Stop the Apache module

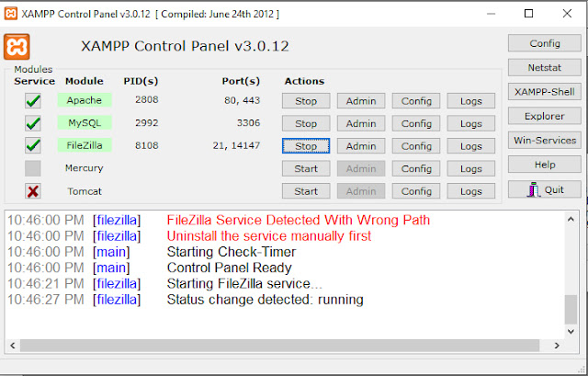pyautogui.click(x=306, y=101)
